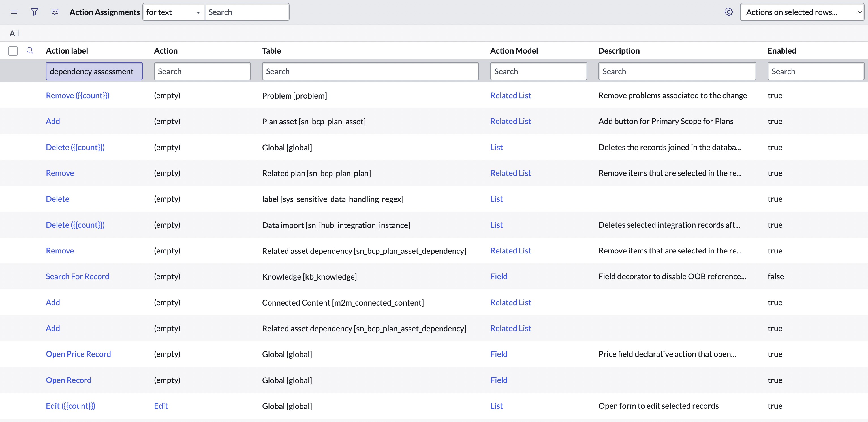Click 'Field' model in Knowledge row

[x=499, y=276]
